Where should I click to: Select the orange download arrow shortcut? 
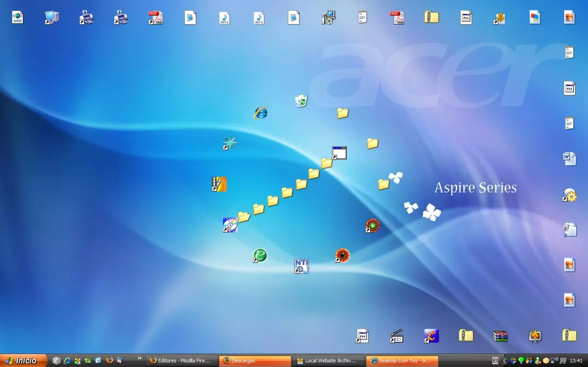pyautogui.click(x=500, y=17)
